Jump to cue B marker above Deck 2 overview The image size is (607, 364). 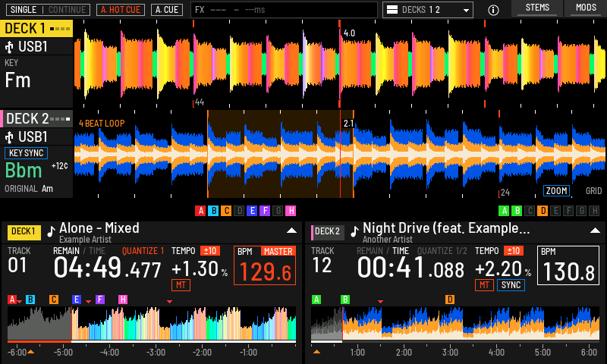point(345,300)
